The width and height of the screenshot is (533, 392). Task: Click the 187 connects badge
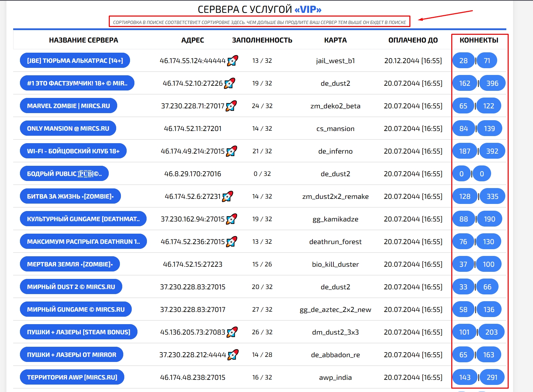pos(464,151)
